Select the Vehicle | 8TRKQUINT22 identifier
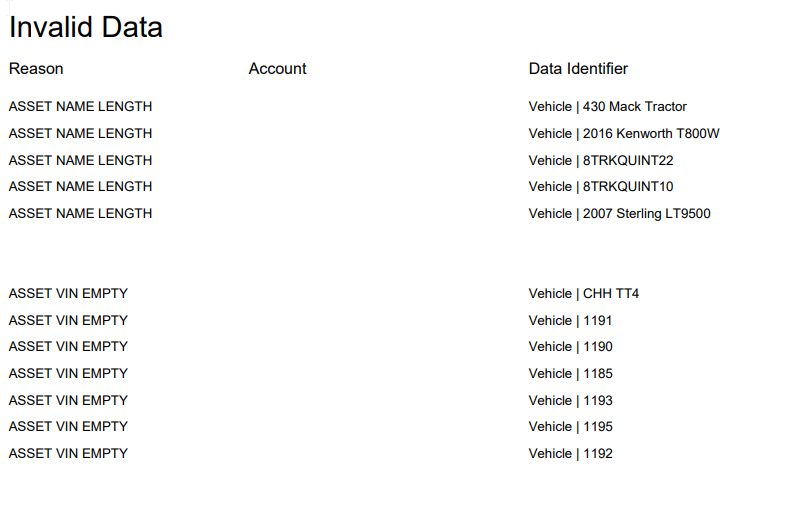 click(x=601, y=161)
